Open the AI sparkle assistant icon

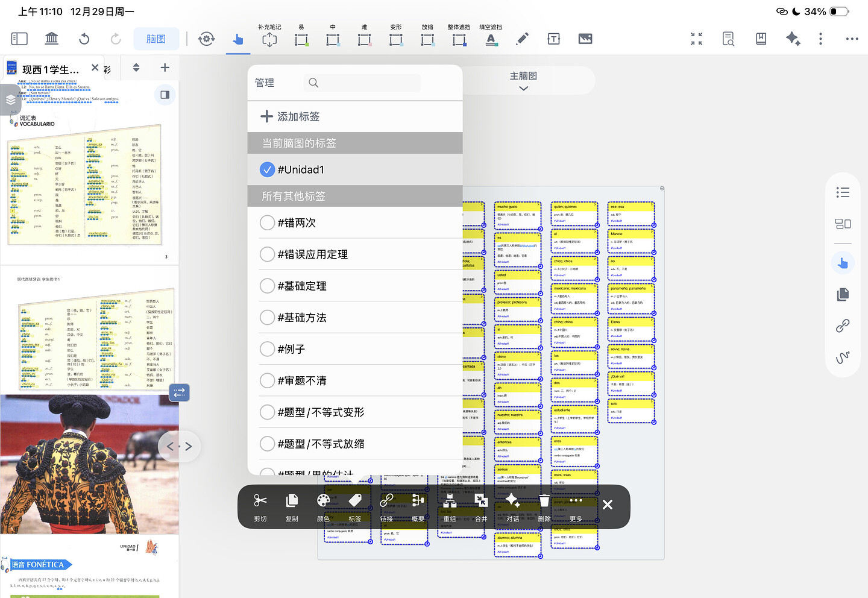click(792, 39)
